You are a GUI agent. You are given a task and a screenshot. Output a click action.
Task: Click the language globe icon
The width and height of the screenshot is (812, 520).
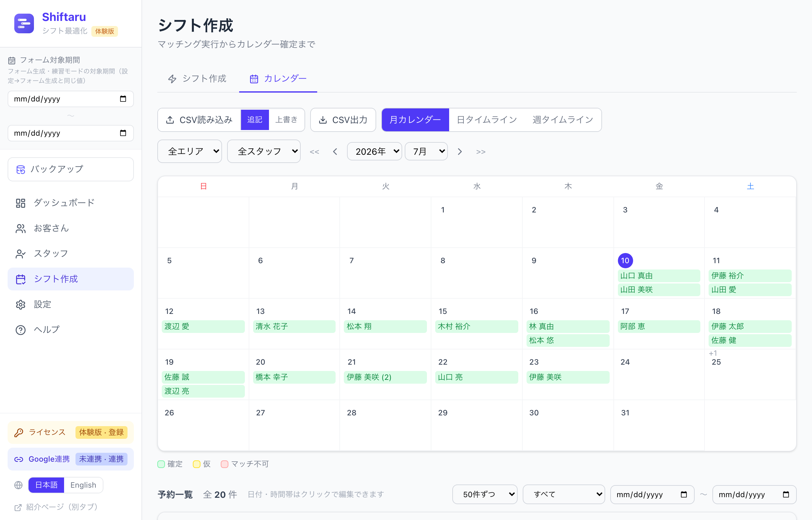pos(19,485)
